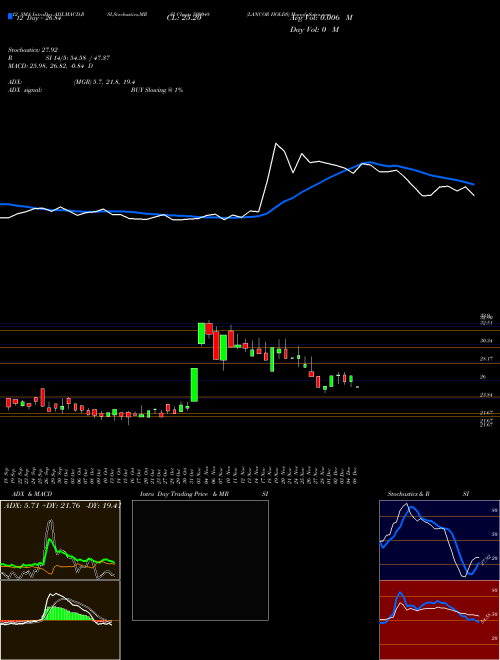Click the 'CL: 25.20' closing price label
The height and width of the screenshot is (660, 500).
[184, 18]
